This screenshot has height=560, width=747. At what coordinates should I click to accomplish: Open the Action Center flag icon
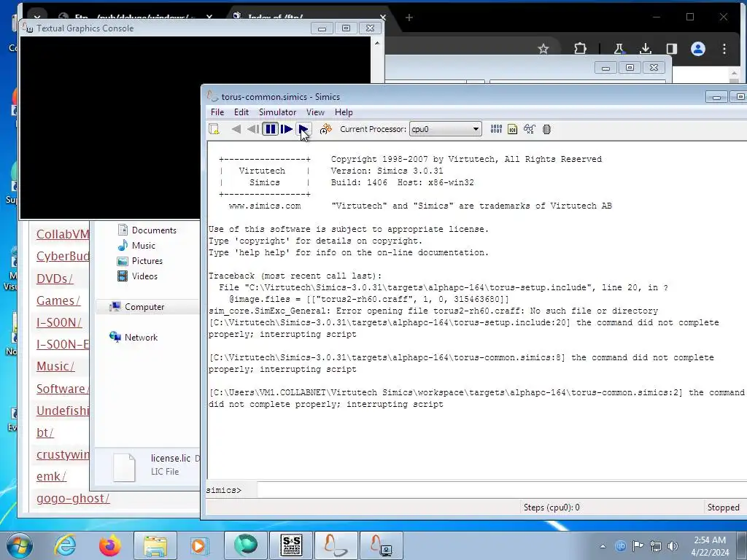(x=638, y=546)
